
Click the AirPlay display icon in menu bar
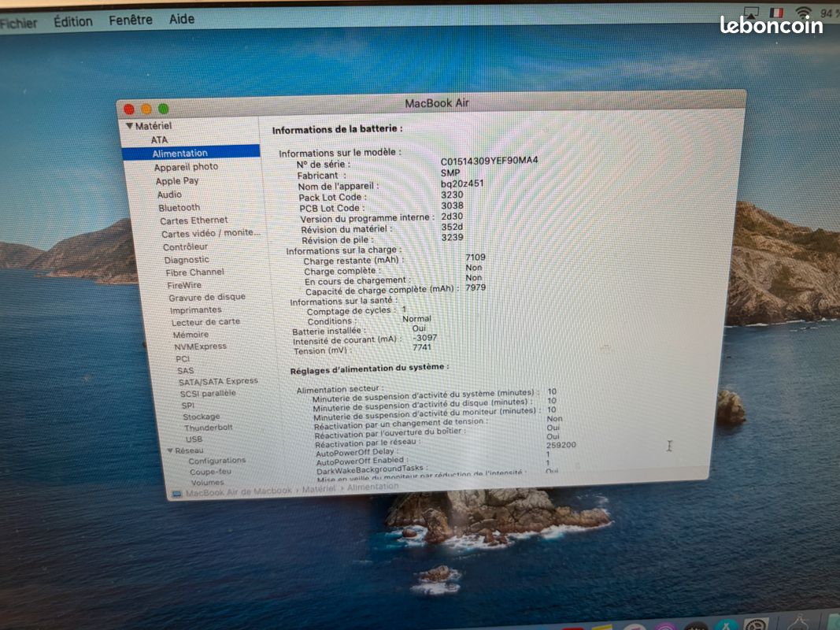pyautogui.click(x=751, y=12)
